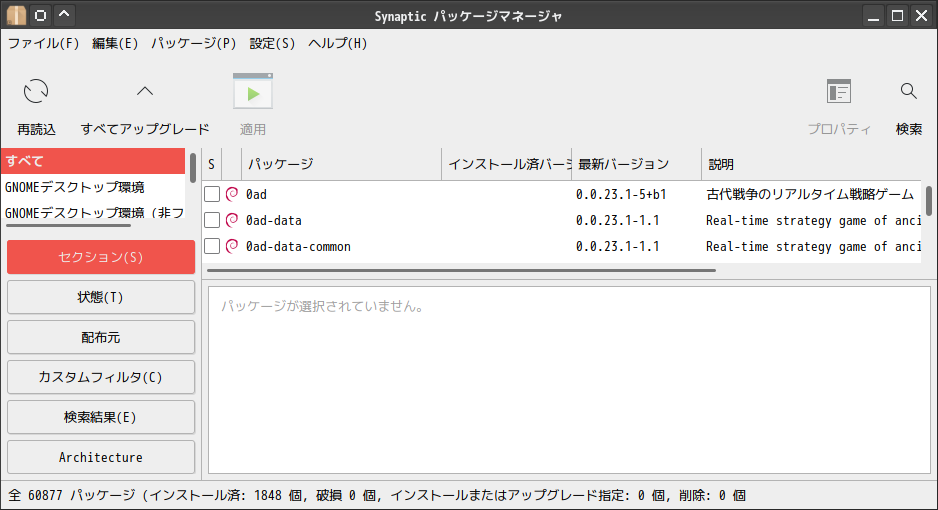Open the パッケージ(P) menu
Image resolution: width=938 pixels, height=510 pixels.
(193, 44)
